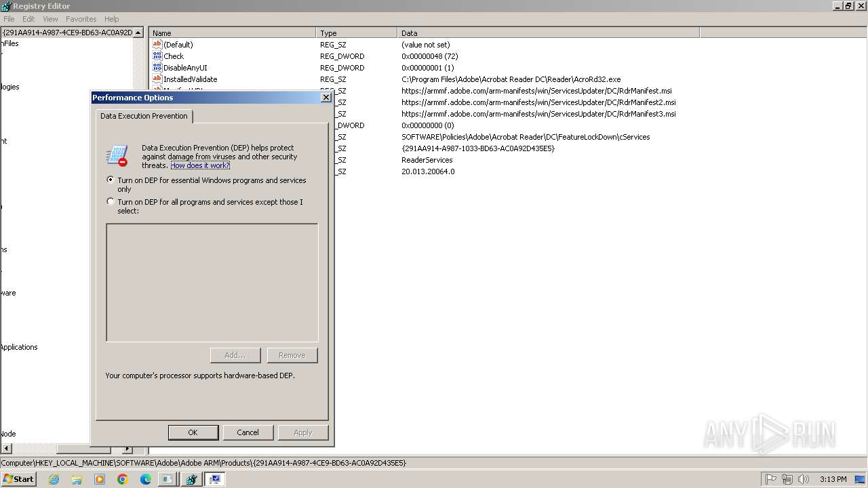
Task: Click the registry path in status bar
Action: pyautogui.click(x=203, y=463)
